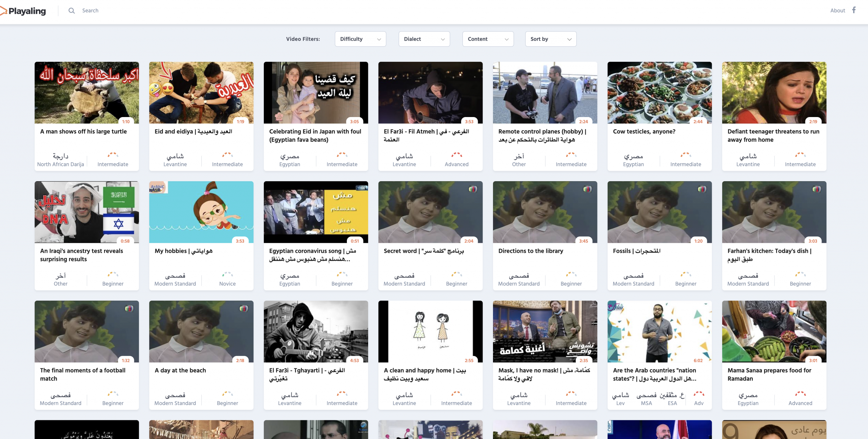Click Novice difficulty gauge on My hobbies

click(x=227, y=274)
